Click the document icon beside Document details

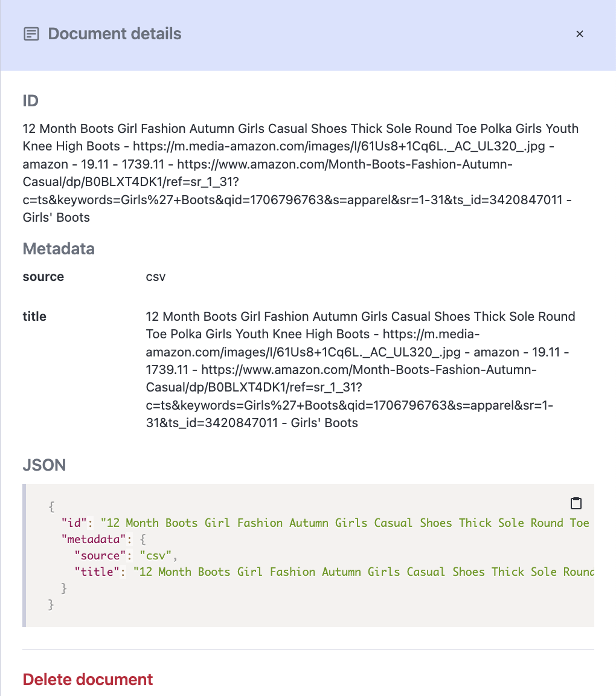31,34
